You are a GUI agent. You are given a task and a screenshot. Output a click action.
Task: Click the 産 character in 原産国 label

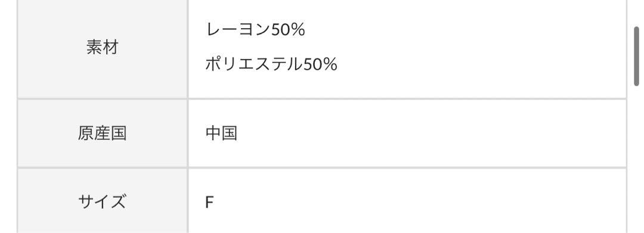coord(103,133)
